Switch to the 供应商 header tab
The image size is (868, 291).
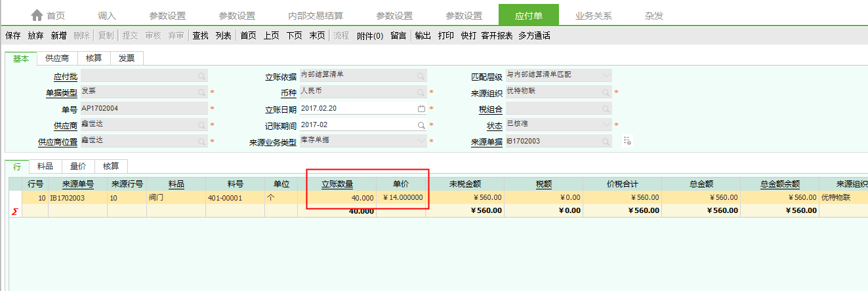[x=57, y=58]
